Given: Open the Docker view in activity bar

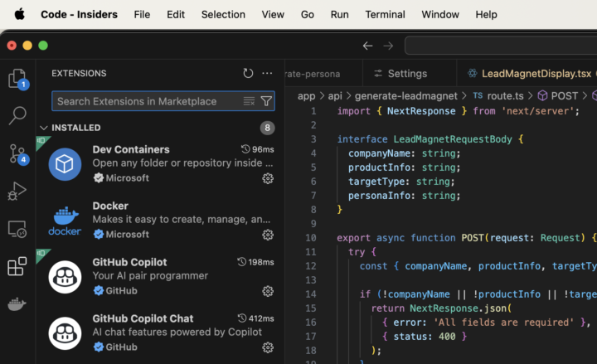Looking at the screenshot, I should (x=17, y=303).
